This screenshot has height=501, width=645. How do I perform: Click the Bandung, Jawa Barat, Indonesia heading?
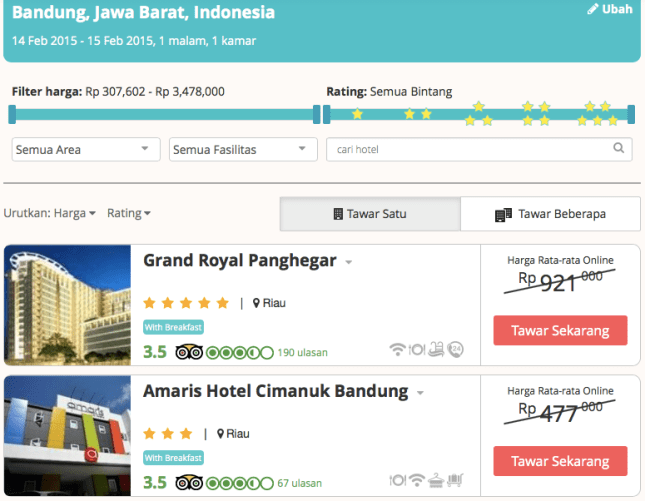[x=143, y=12]
